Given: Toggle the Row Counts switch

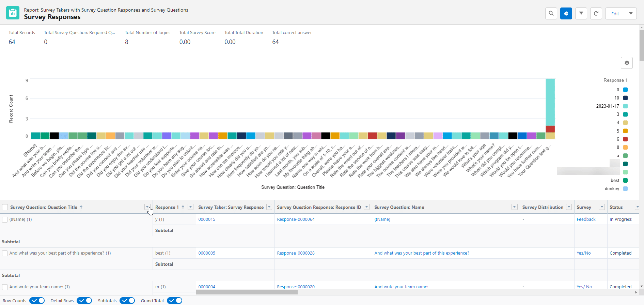Looking at the screenshot, I should 37,301.
